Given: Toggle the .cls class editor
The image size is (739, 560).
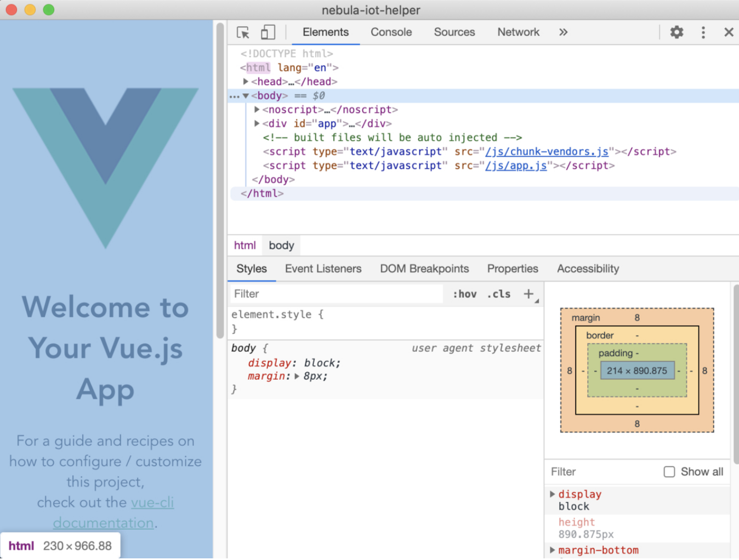Looking at the screenshot, I should pos(498,294).
